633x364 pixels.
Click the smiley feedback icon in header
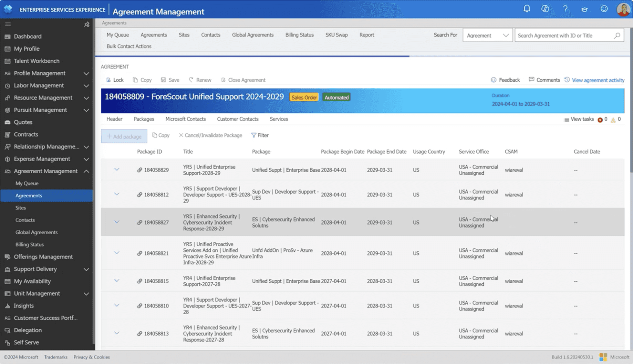[x=604, y=9]
